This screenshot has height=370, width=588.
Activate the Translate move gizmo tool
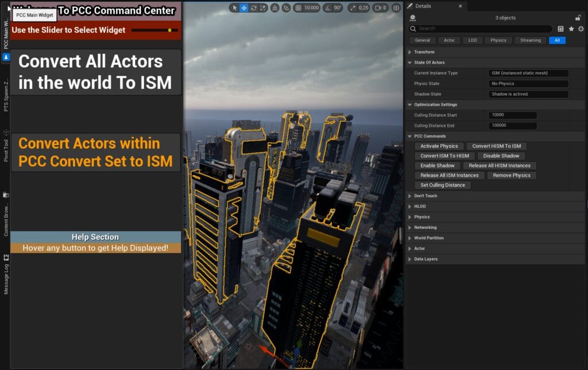point(244,8)
